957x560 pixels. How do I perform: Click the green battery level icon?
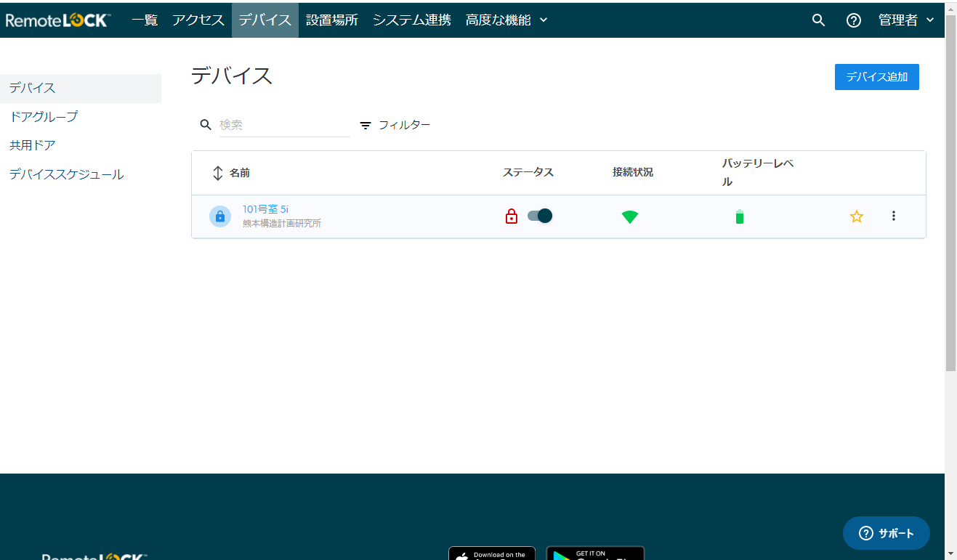click(740, 216)
